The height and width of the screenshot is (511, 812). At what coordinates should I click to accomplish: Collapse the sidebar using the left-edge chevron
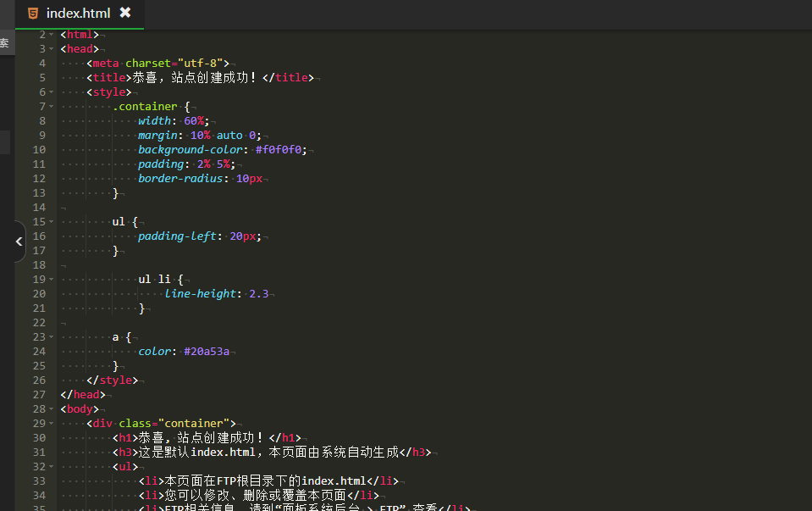pyautogui.click(x=18, y=242)
